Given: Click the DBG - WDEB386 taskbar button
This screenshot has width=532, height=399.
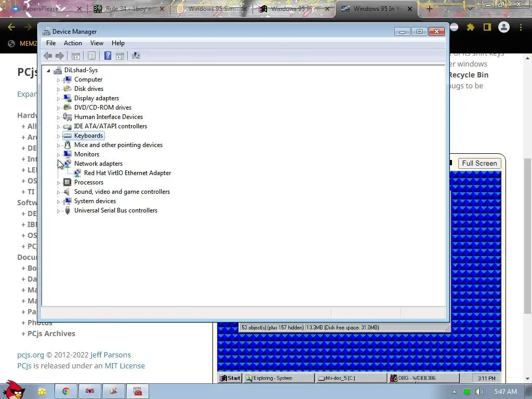Looking at the screenshot, I should click(x=424, y=378).
